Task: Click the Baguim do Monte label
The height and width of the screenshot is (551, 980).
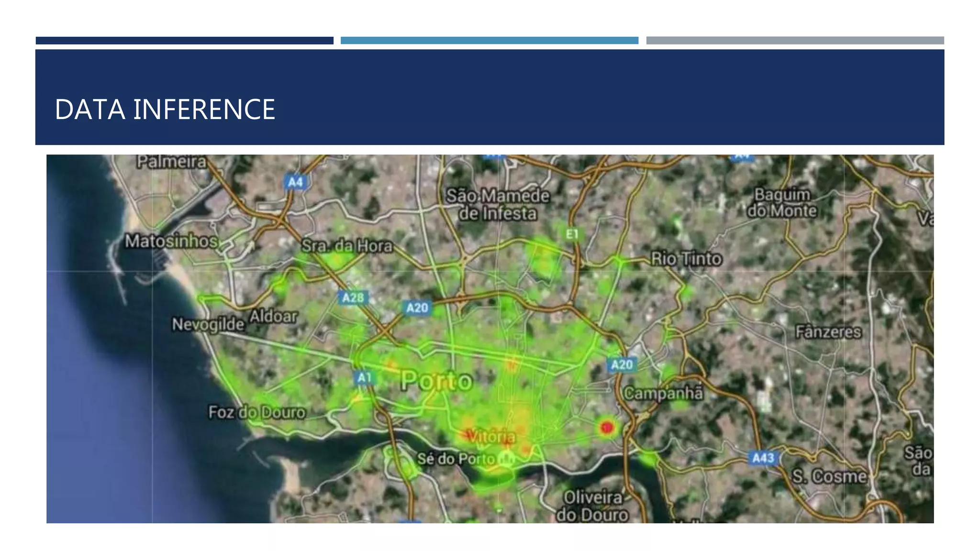Action: tap(782, 202)
